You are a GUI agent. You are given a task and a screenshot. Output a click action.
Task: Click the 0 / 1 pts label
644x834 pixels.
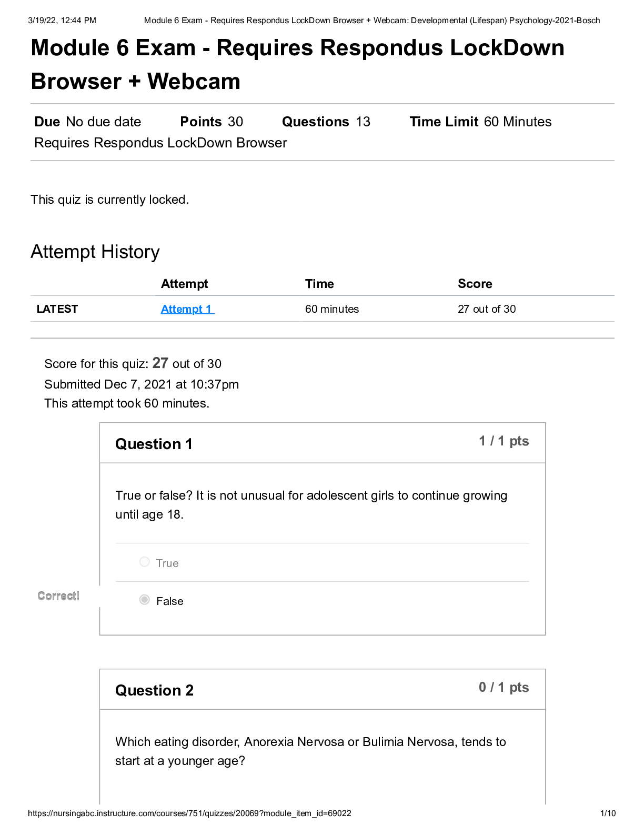click(x=504, y=688)
